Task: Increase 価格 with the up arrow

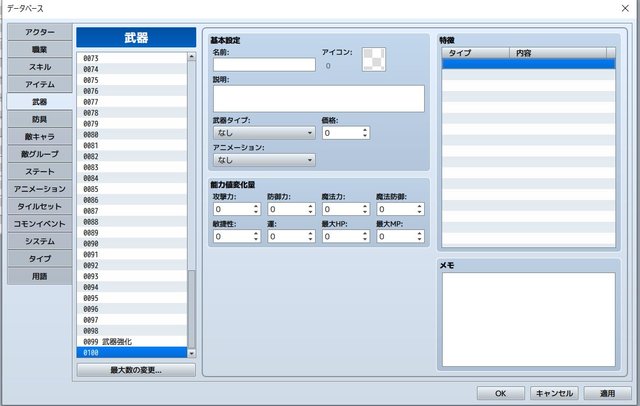Action: pyautogui.click(x=365, y=130)
